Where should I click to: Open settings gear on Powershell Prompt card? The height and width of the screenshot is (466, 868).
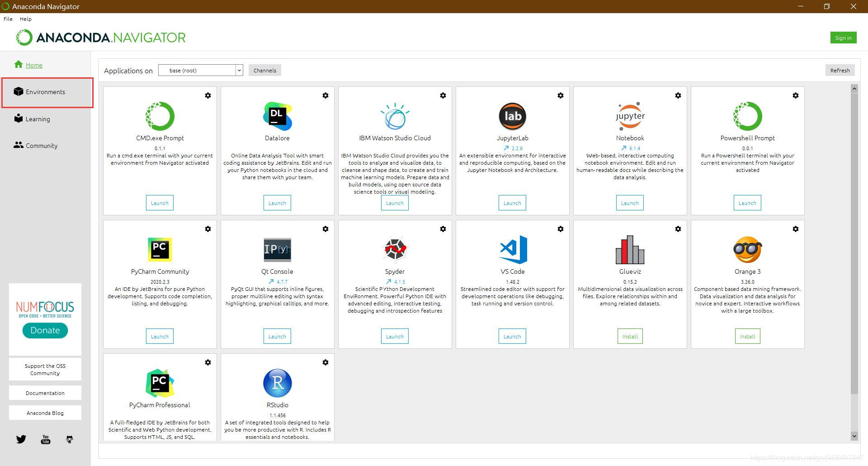tap(796, 95)
